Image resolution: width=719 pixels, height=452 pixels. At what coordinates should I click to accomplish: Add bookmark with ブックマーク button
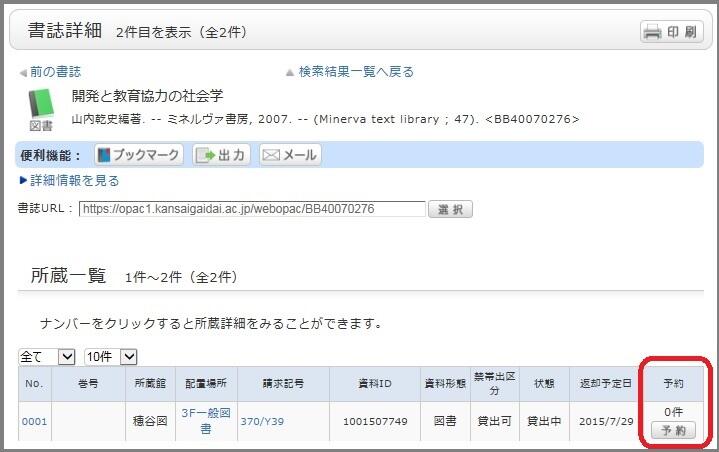click(139, 155)
